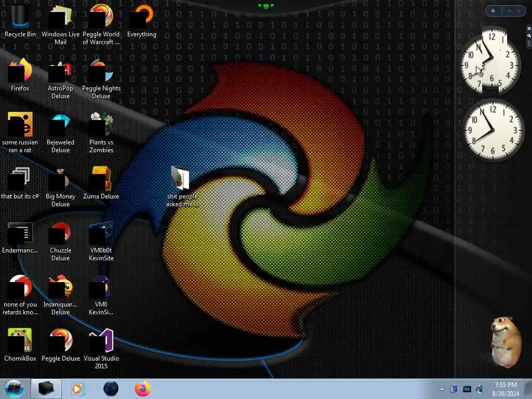Select the Plants vs Zombies shortcut
This screenshot has width=532, height=399.
pyautogui.click(x=101, y=132)
